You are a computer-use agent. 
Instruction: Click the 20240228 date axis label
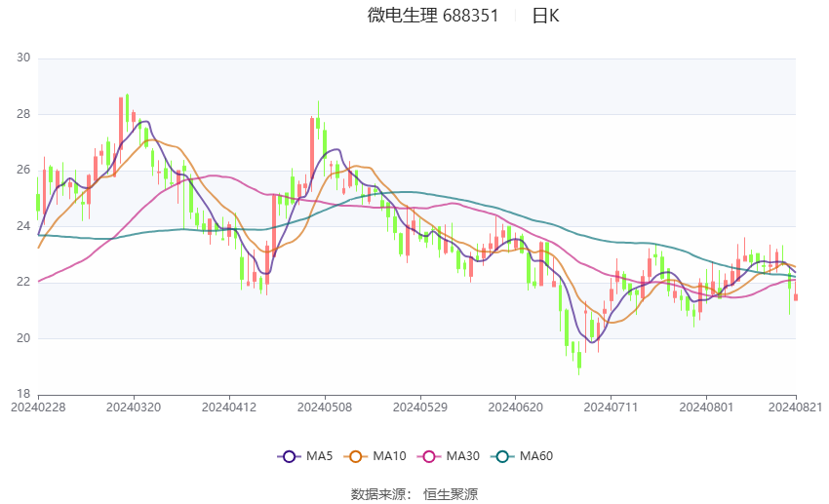(38, 407)
